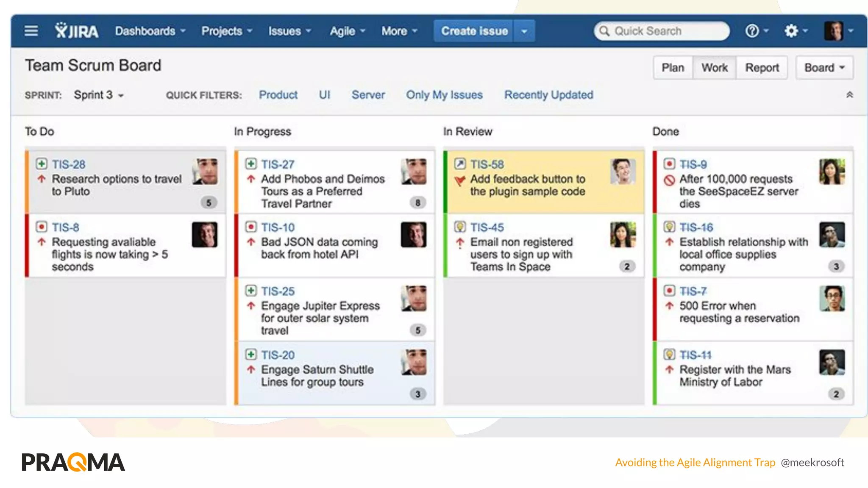Open issue link TIS-20
The width and height of the screenshot is (868, 488).
pyautogui.click(x=278, y=355)
